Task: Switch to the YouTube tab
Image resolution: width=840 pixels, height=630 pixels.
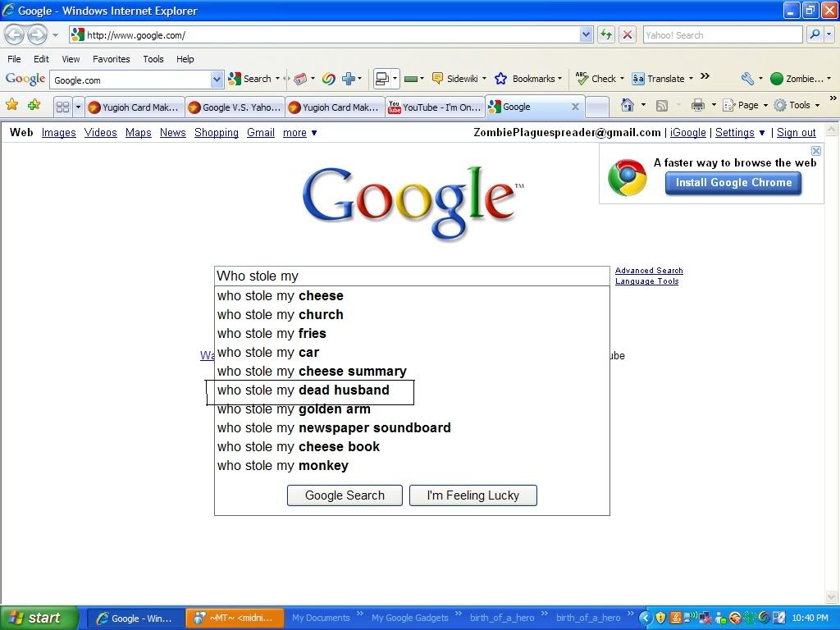Action: 435,107
